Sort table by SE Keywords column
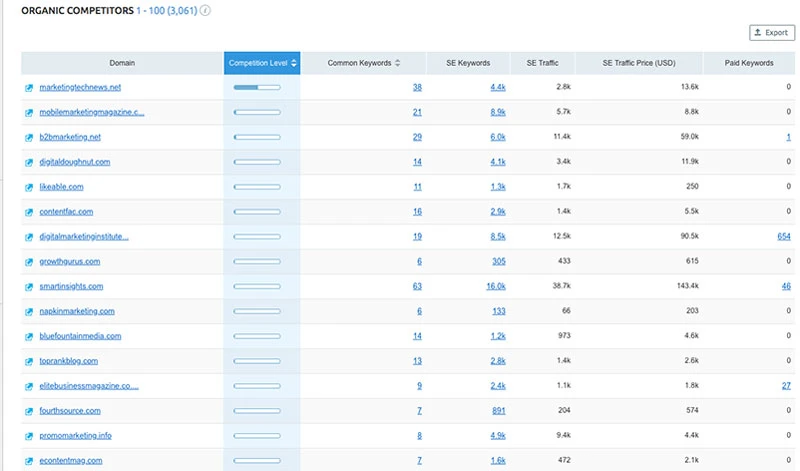This screenshot has width=800, height=471. tap(468, 63)
